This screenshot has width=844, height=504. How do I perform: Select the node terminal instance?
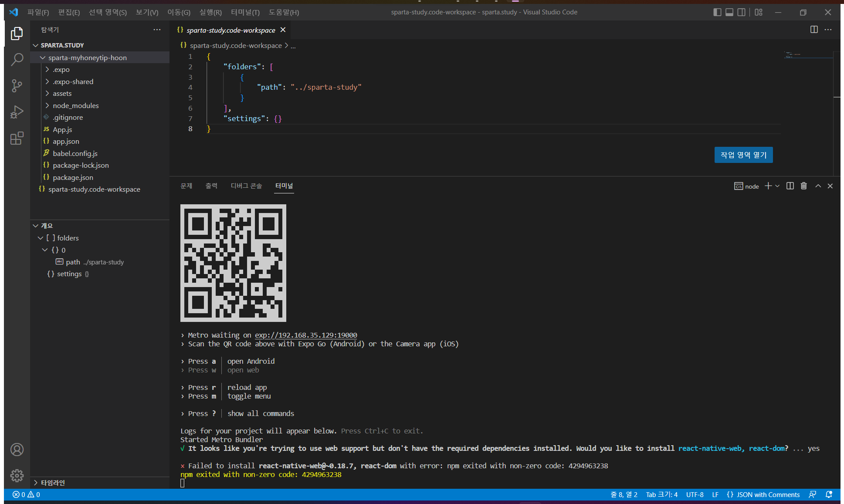(746, 186)
